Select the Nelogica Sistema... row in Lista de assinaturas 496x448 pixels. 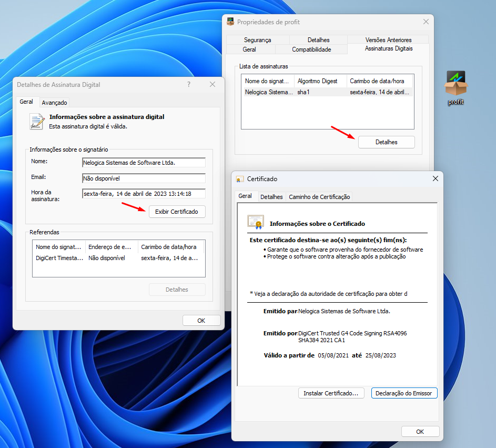point(327,92)
